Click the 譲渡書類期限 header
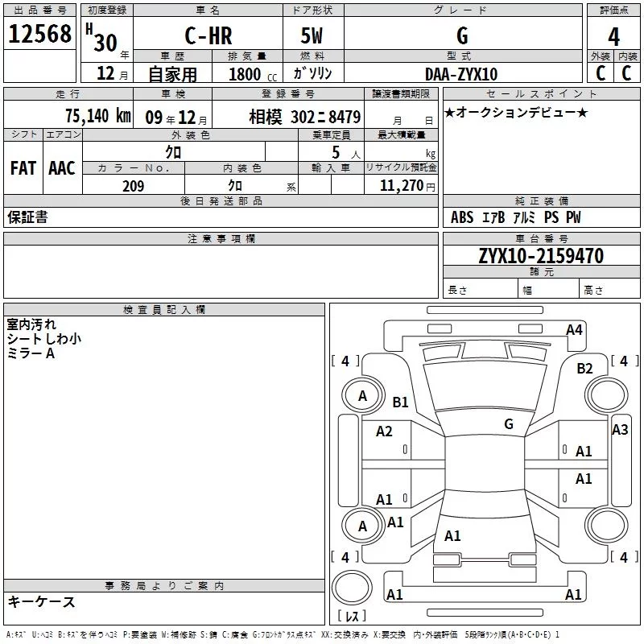The height and width of the screenshot is (644, 644). tap(401, 94)
